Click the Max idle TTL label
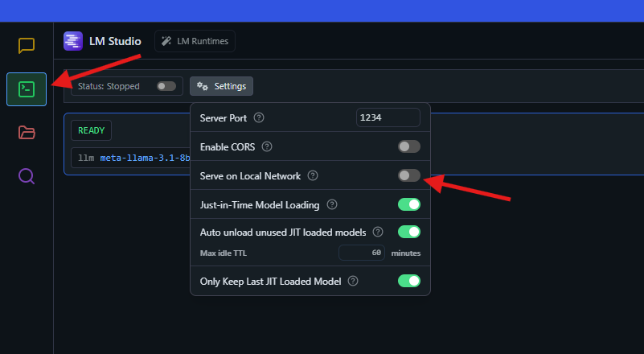Image resolution: width=644 pixels, height=354 pixels. click(x=224, y=253)
